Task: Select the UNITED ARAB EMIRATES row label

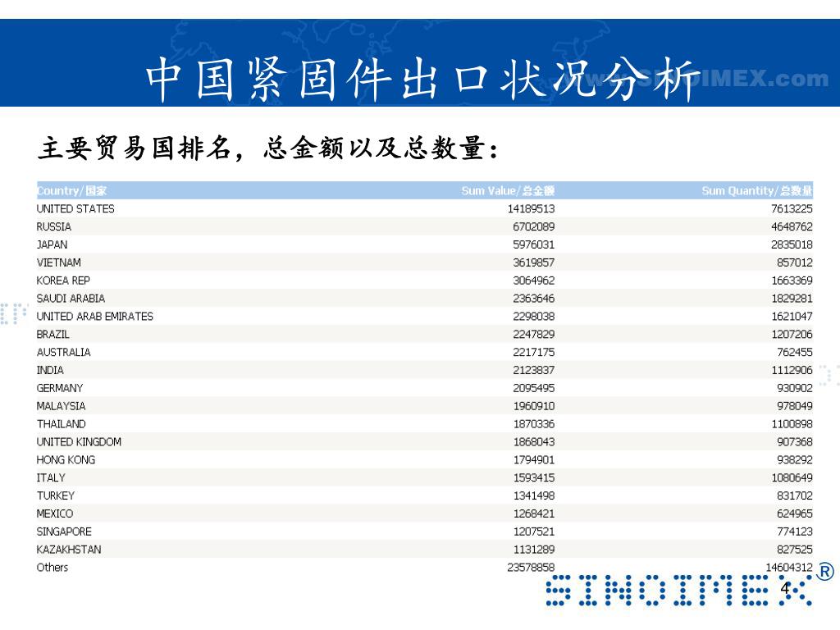Action: pos(95,317)
